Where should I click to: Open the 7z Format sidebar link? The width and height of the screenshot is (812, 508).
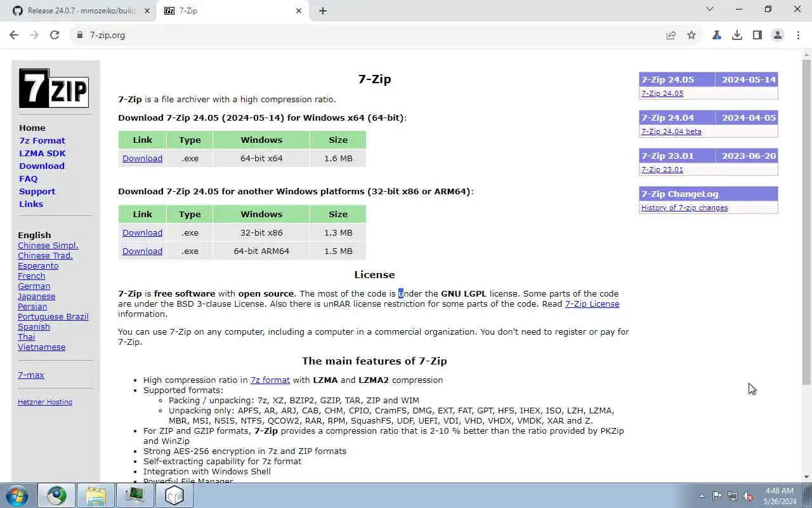click(42, 140)
